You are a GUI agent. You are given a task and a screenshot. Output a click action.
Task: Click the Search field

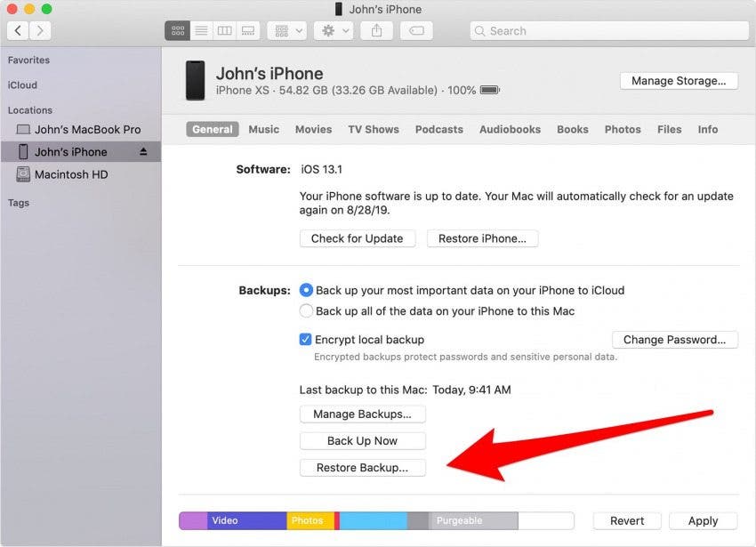[x=609, y=31]
